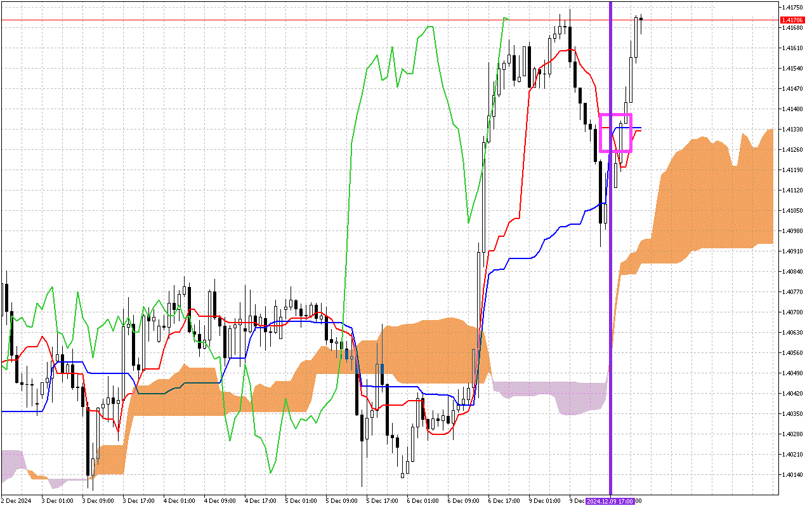Viewport: 812px width, 508px height.
Task: Pick price level 1.40420 on the axis
Action: click(792, 394)
